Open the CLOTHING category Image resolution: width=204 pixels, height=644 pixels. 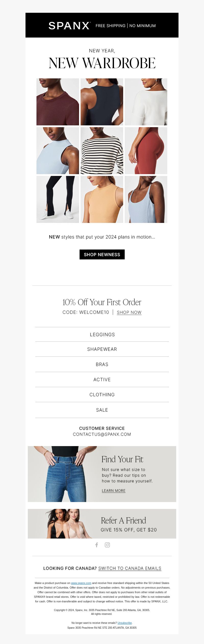pos(102,395)
